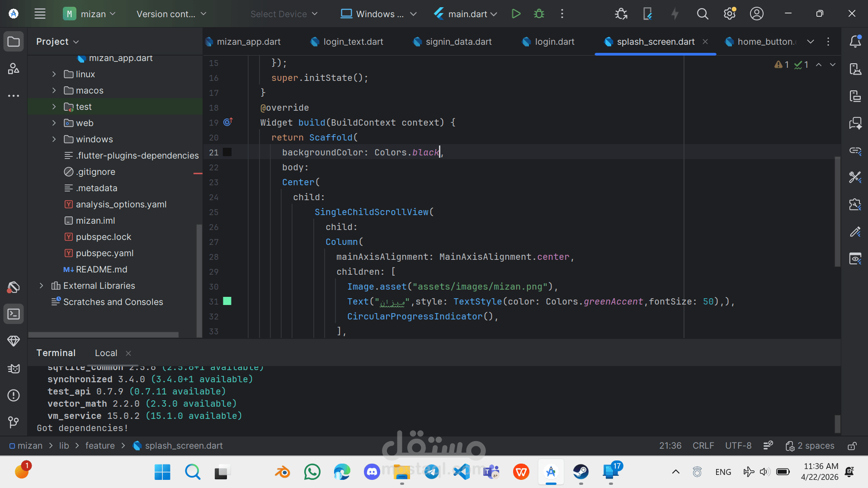Open the Flutter hot reload lightning icon
Viewport: 868px width, 488px height.
pos(675,14)
